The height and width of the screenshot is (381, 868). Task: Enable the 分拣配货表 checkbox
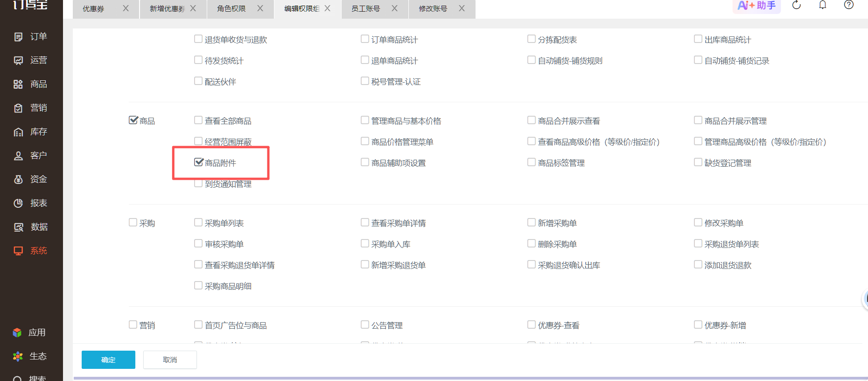[x=532, y=39]
